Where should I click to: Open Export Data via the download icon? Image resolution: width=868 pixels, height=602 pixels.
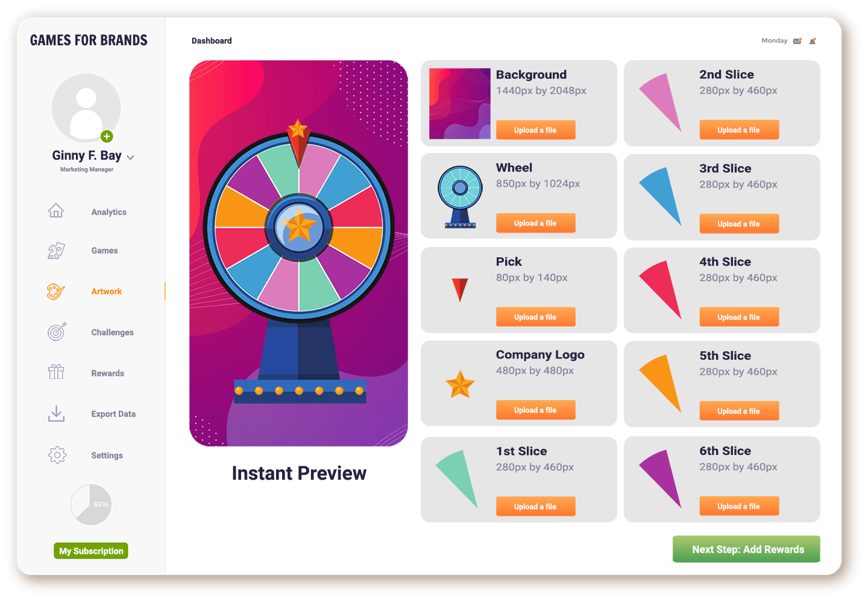56,413
